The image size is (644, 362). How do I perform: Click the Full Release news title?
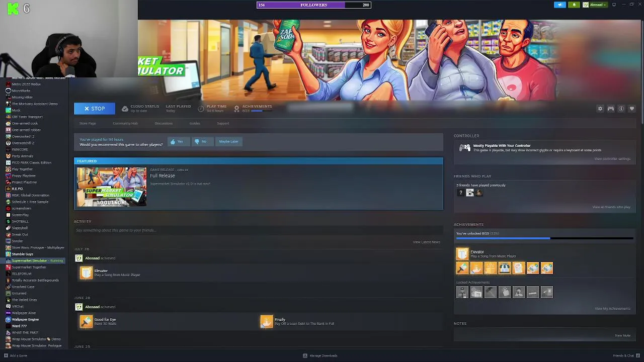pyautogui.click(x=163, y=175)
